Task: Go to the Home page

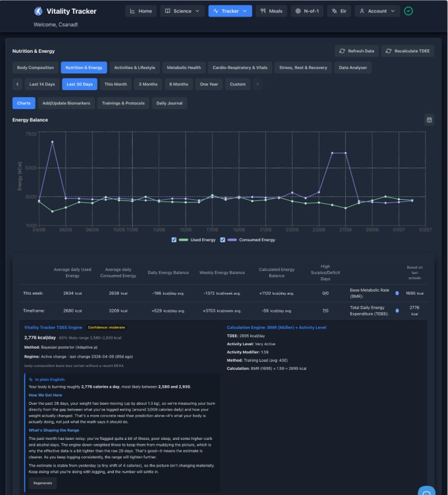Action: [x=141, y=11]
